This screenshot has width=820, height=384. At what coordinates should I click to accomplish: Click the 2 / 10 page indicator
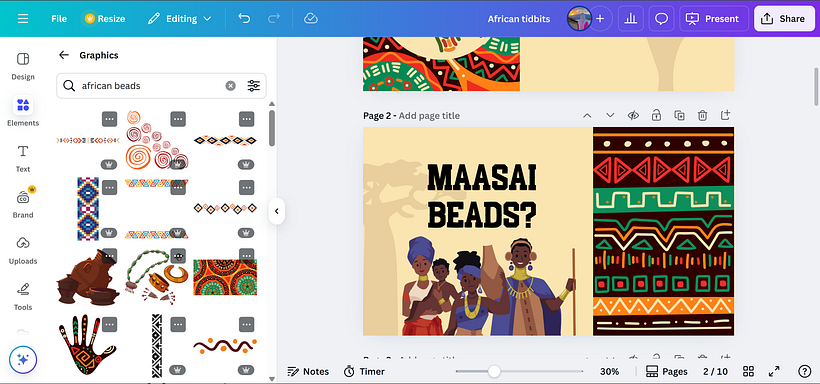click(x=715, y=371)
